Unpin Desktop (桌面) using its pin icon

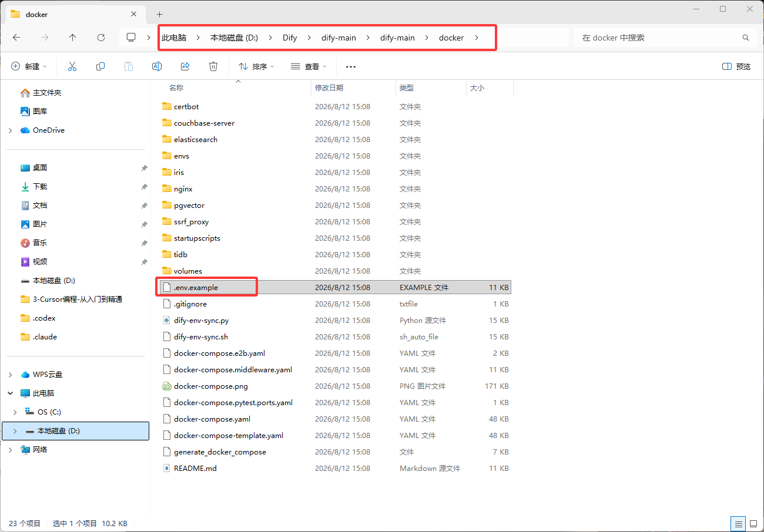[x=144, y=168]
